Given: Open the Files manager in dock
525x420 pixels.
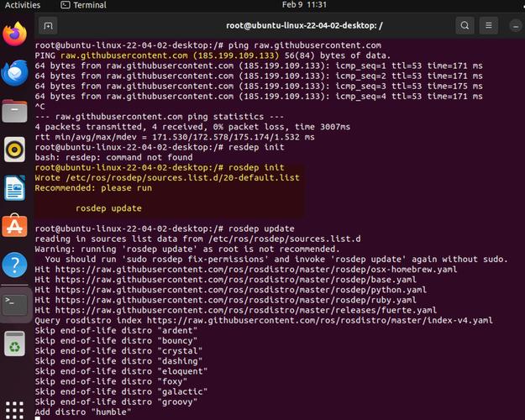Looking at the screenshot, I should [15, 111].
